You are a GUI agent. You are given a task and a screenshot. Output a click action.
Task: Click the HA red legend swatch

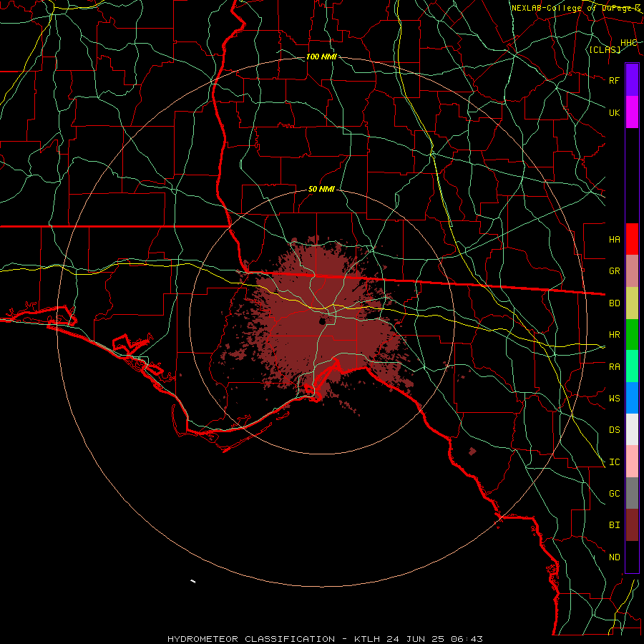pyautogui.click(x=632, y=239)
